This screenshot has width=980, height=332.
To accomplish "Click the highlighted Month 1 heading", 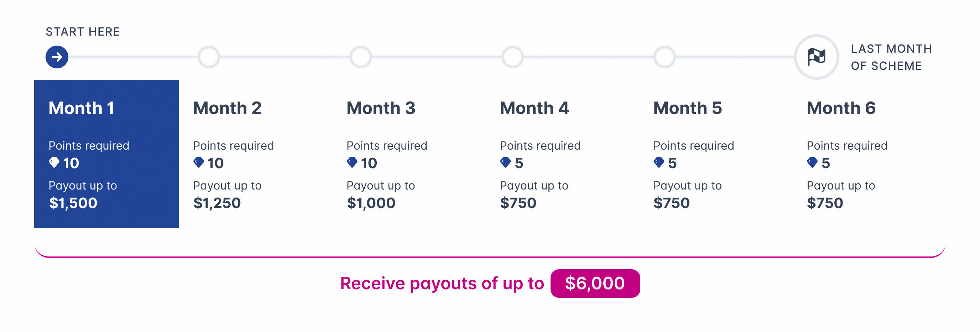I will pyautogui.click(x=82, y=108).
